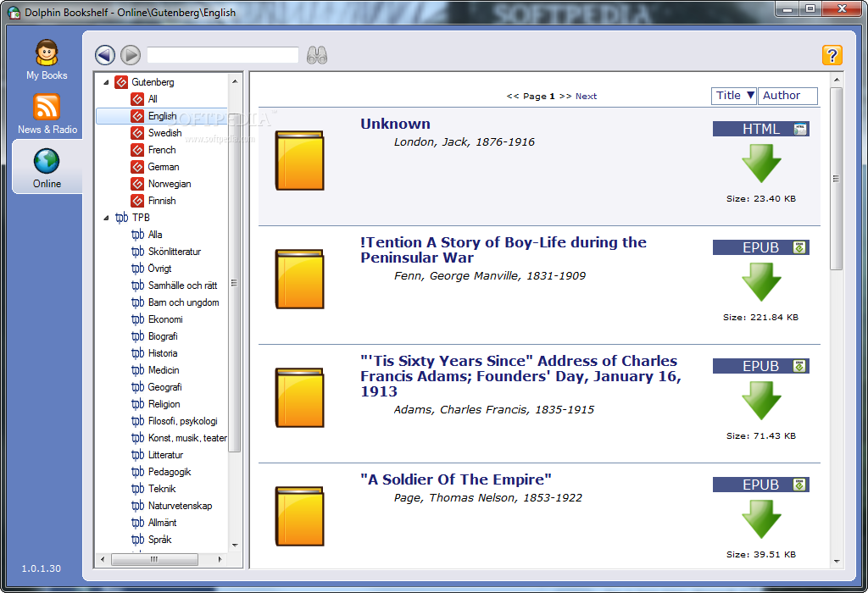Screen dimensions: 868x593
Task: Click tree panel horizontal scrollbar thumb
Action: coord(154,560)
